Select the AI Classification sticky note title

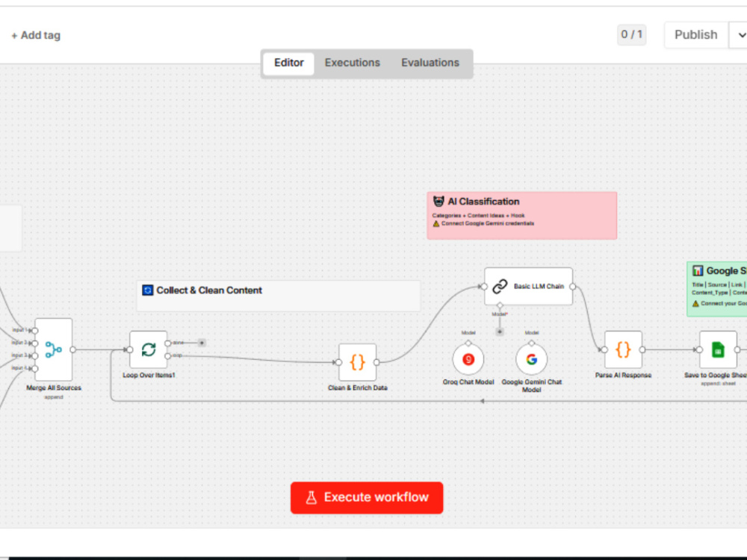point(483,202)
